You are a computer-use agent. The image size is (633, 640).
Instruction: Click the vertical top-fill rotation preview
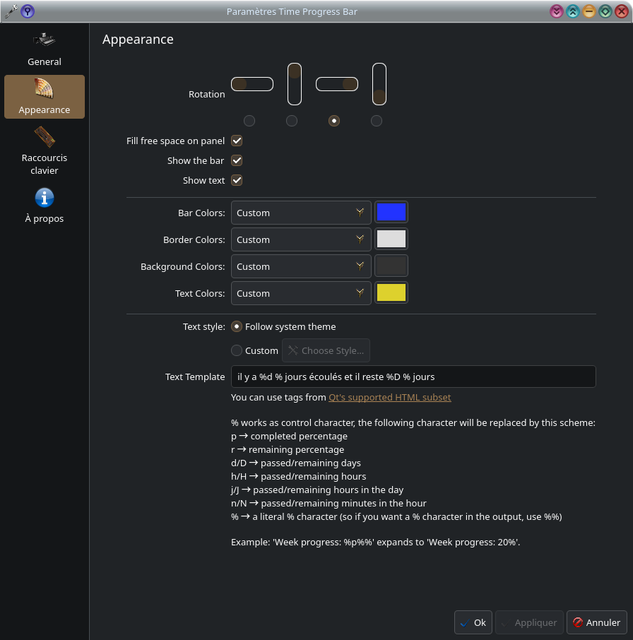(x=295, y=84)
